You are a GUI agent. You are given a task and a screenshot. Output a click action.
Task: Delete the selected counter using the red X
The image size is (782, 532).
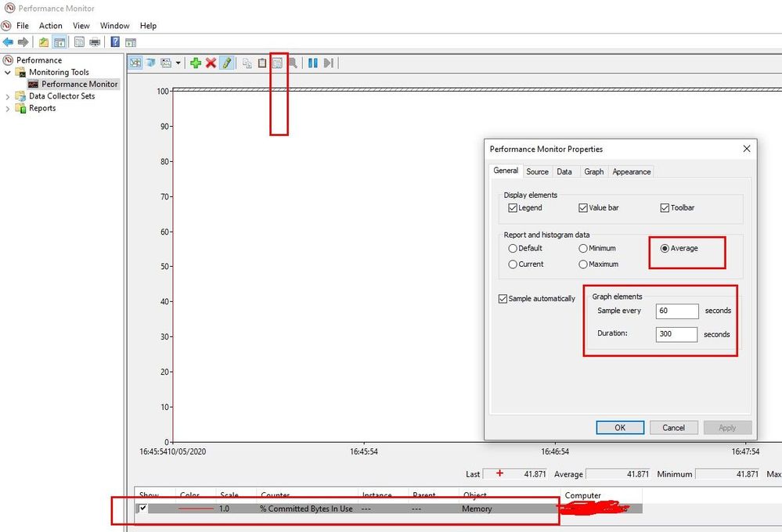(210, 63)
